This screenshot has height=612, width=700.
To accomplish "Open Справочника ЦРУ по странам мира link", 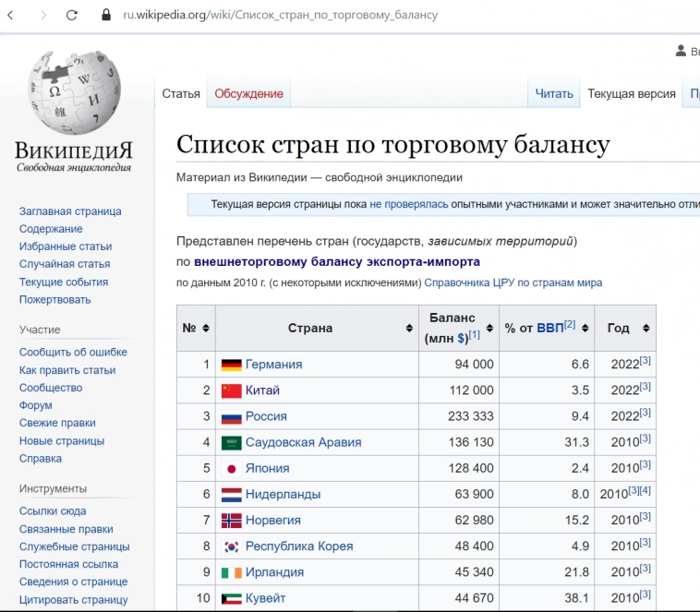I will coord(513,282).
